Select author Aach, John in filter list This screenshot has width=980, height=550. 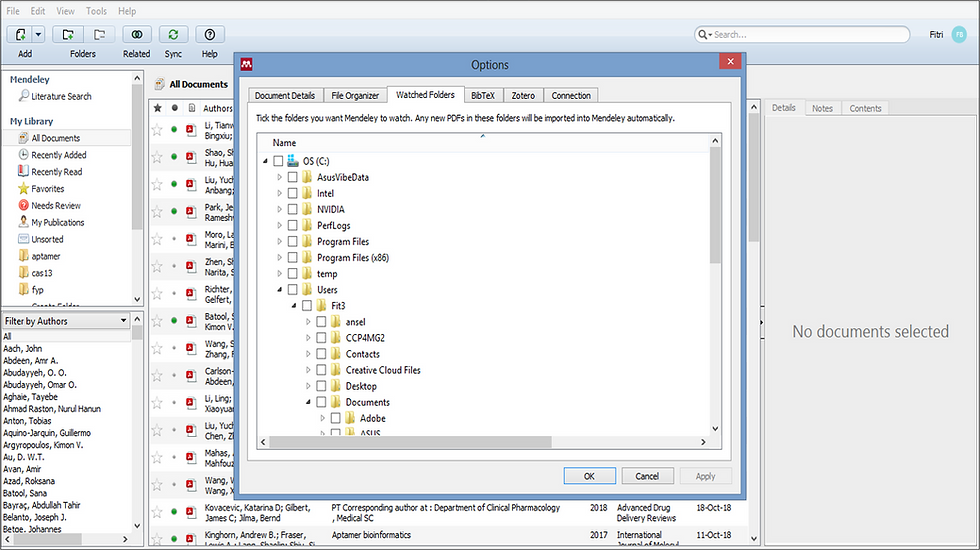(23, 349)
